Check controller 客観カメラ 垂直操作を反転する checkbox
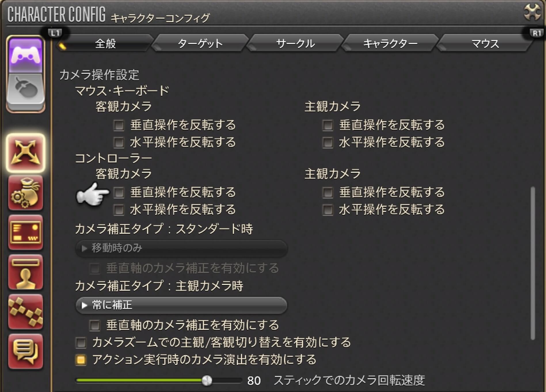The image size is (546, 392). [x=119, y=192]
